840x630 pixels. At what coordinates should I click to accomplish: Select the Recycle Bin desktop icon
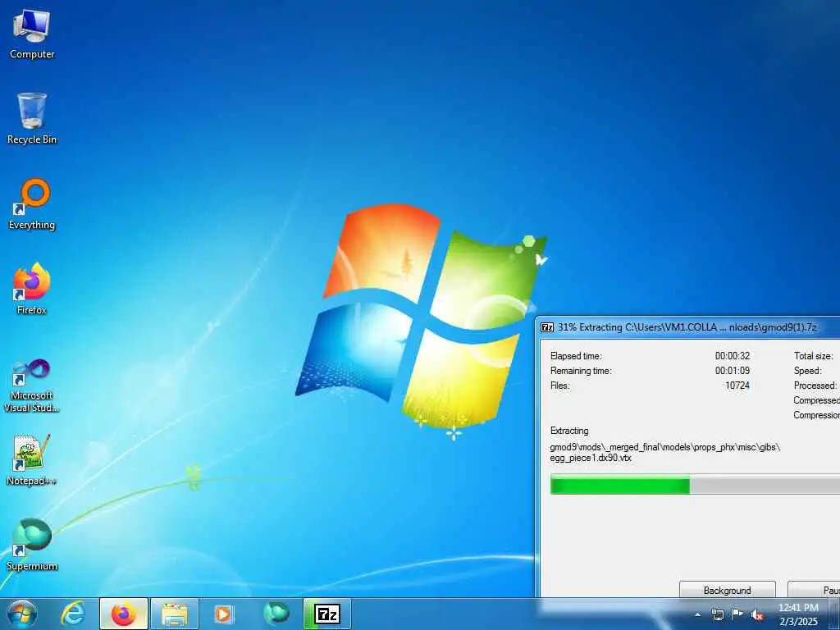32,118
